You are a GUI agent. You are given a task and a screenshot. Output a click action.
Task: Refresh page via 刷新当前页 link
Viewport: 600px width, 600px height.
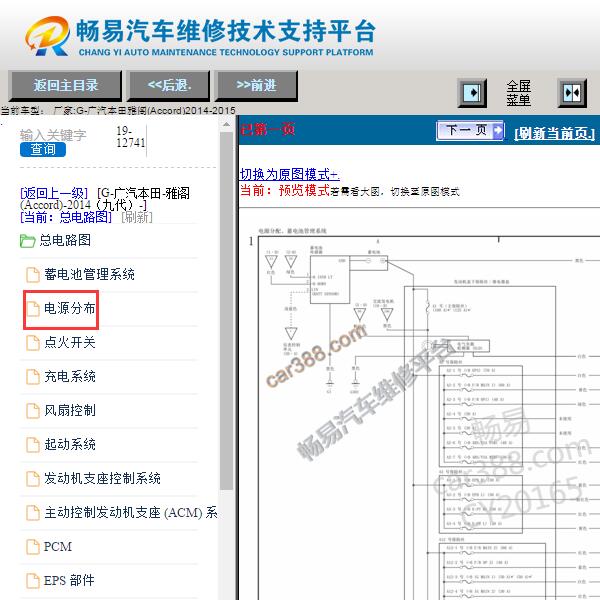click(x=554, y=134)
